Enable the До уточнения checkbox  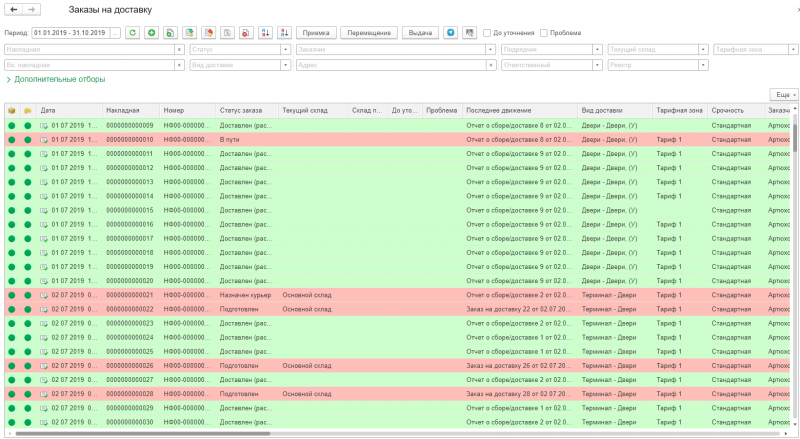click(x=486, y=33)
